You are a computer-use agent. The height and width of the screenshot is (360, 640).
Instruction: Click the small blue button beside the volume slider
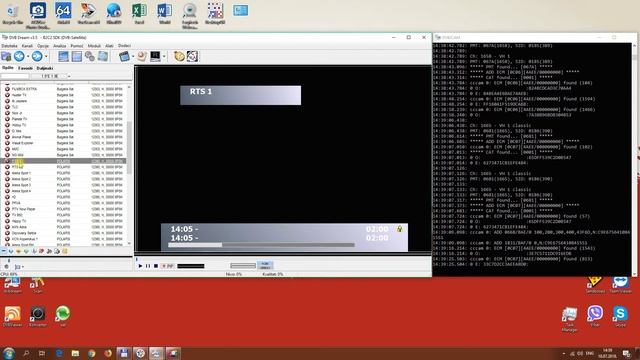coord(265,265)
